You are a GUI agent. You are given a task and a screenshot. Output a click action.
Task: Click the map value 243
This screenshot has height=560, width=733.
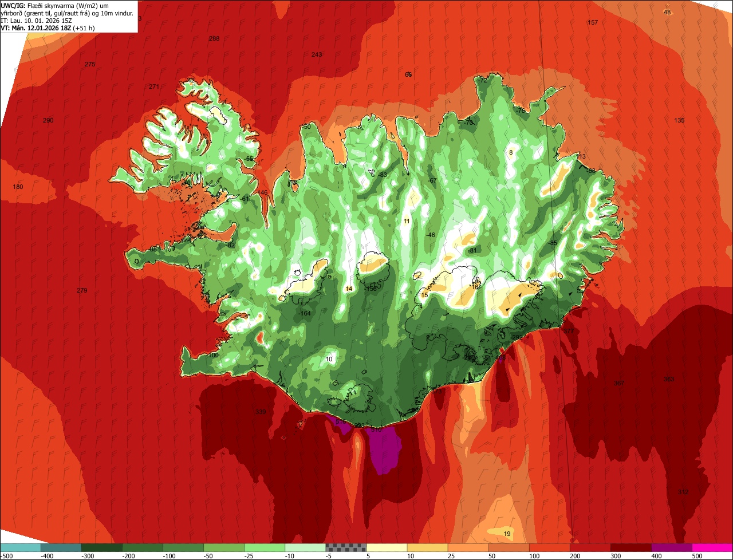(x=317, y=54)
